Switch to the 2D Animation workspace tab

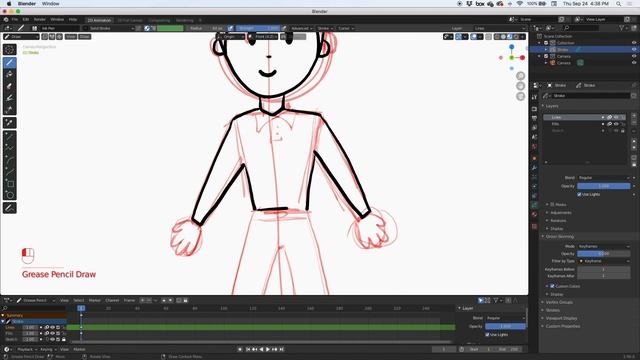coord(99,20)
